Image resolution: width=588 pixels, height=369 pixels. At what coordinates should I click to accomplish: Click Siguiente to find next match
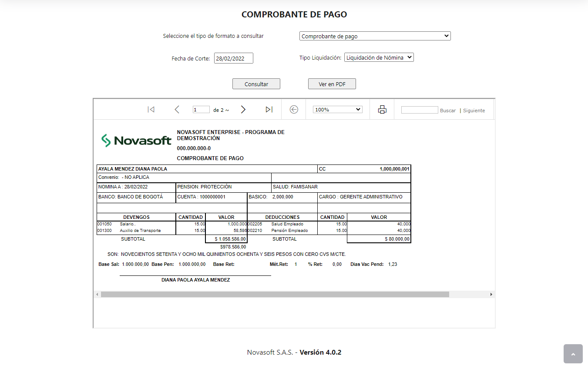pyautogui.click(x=474, y=111)
